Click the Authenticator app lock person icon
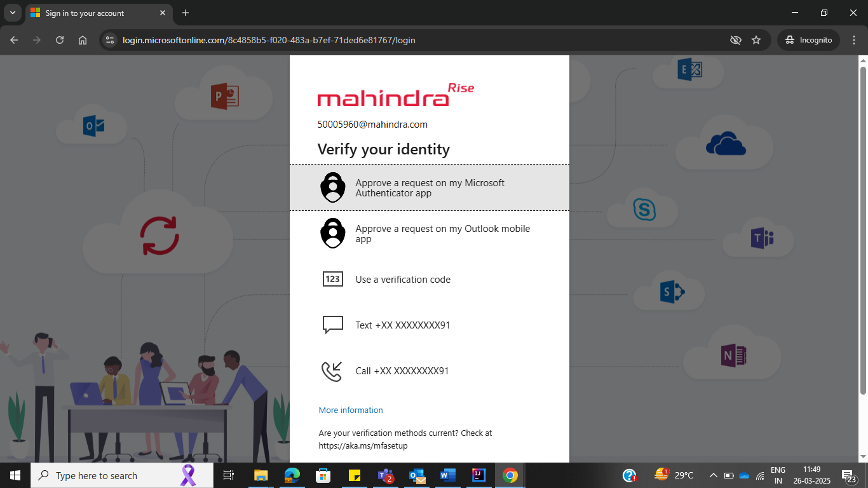 click(333, 187)
